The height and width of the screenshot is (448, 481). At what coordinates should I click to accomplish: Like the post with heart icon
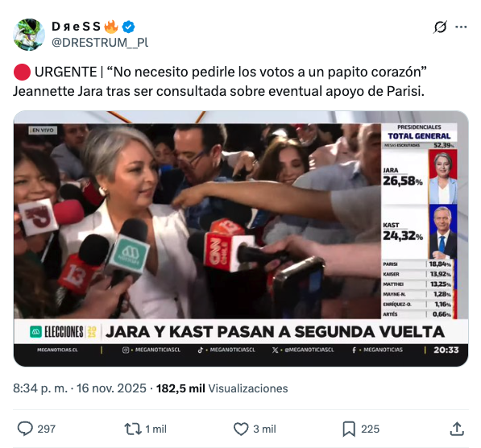241,429
